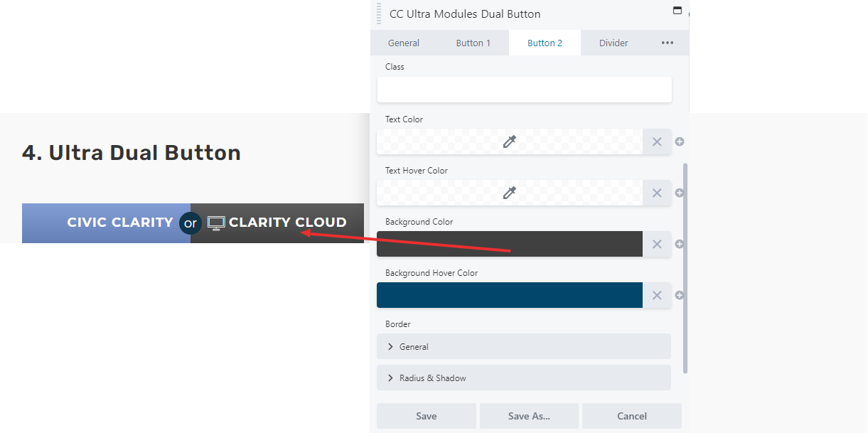Image resolution: width=868 pixels, height=433 pixels.
Task: Pick Text Hover Color with eyedropper icon
Action: pos(509,193)
